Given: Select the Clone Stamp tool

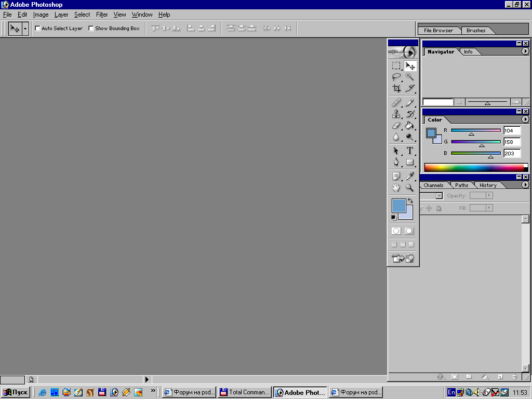Looking at the screenshot, I should [x=396, y=114].
